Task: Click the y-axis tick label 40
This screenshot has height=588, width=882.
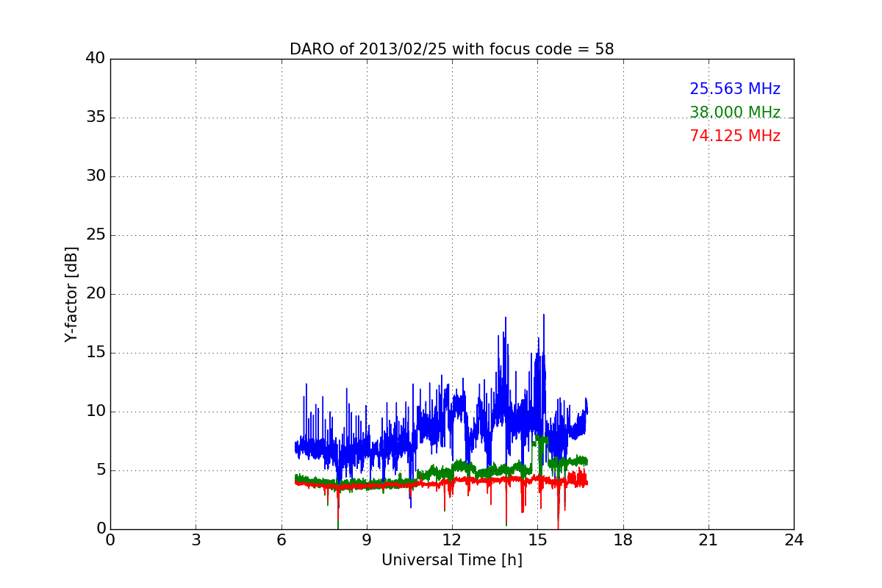Action: [96, 59]
